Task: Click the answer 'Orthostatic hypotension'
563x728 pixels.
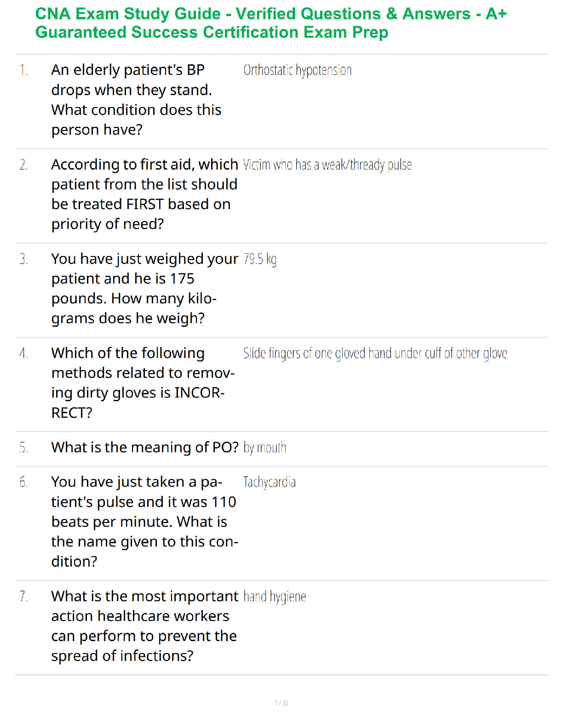Action: click(x=298, y=70)
